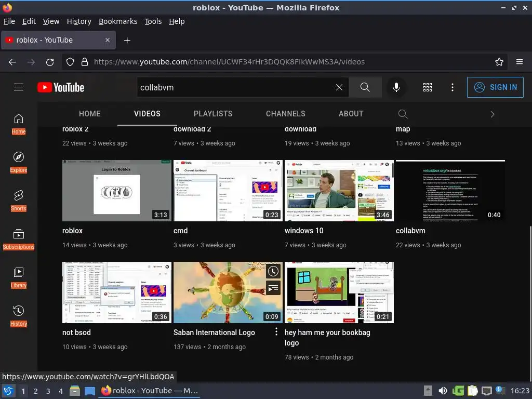Open the Firefox application menu
This screenshot has height=399, width=532.
520,62
